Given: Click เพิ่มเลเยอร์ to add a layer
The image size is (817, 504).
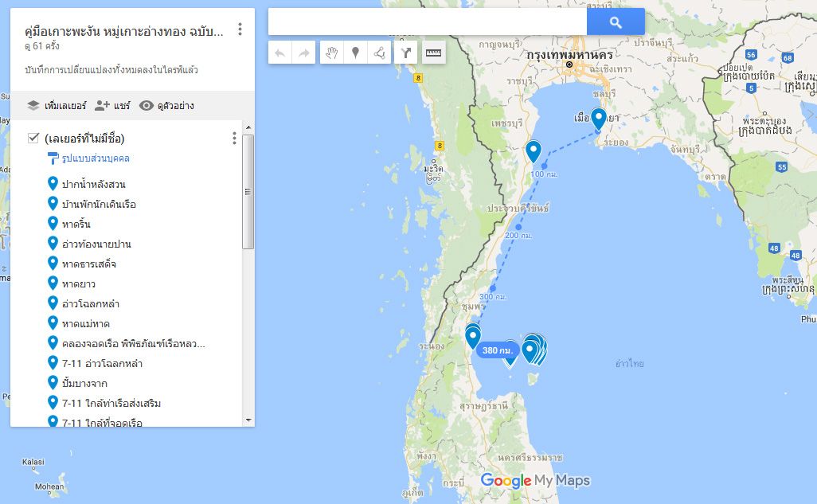Looking at the screenshot, I should point(57,106).
